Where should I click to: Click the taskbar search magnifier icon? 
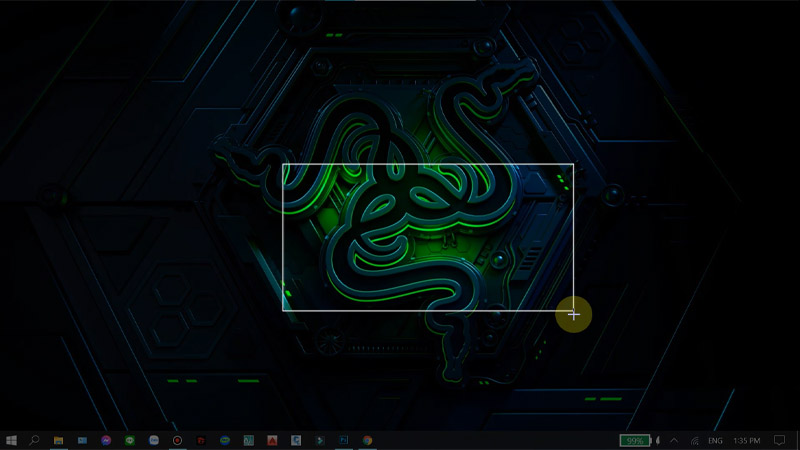35,440
